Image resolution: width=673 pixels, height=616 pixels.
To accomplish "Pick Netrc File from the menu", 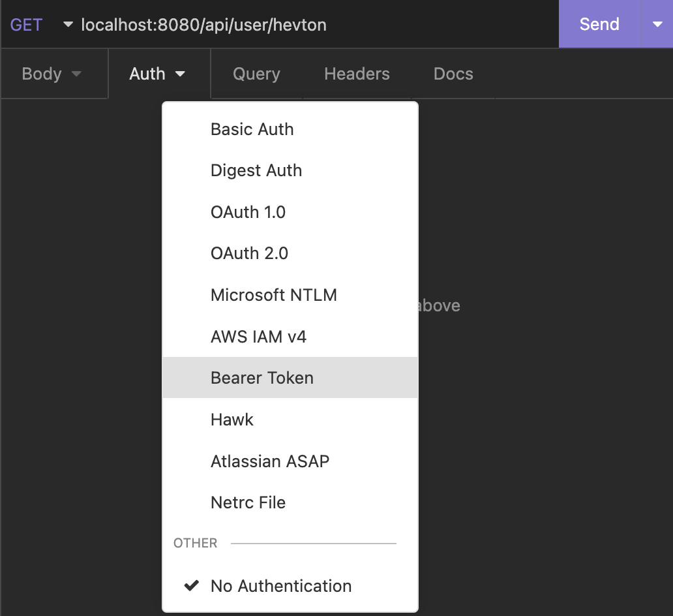I will pos(248,502).
